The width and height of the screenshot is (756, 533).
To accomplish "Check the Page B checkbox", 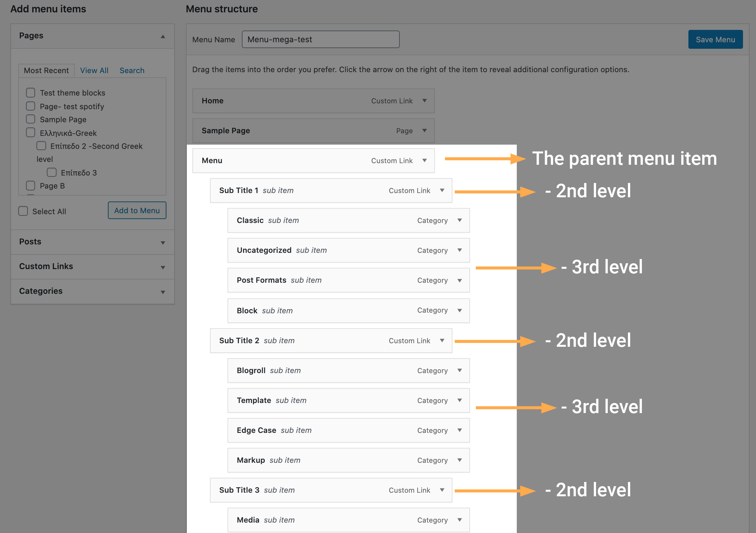I will click(x=30, y=185).
